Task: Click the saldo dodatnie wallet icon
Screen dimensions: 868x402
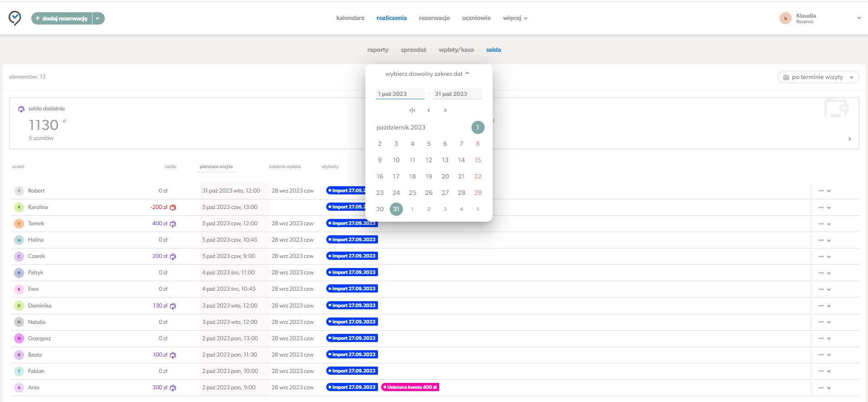Action: click(21, 109)
